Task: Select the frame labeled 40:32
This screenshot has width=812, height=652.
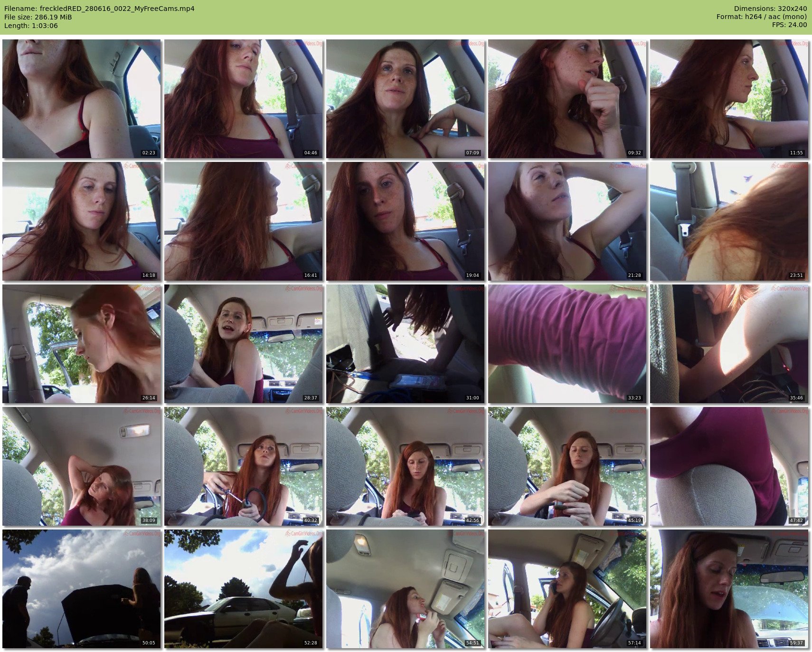Action: (243, 466)
